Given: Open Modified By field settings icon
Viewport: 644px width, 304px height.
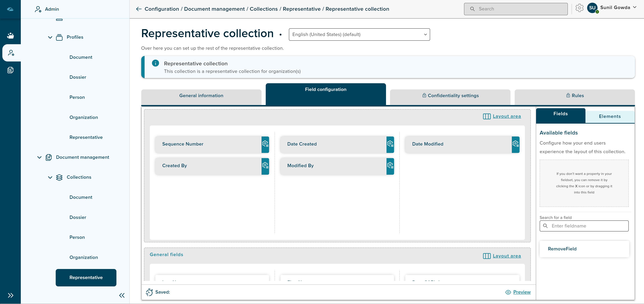Looking at the screenshot, I should pos(390,166).
